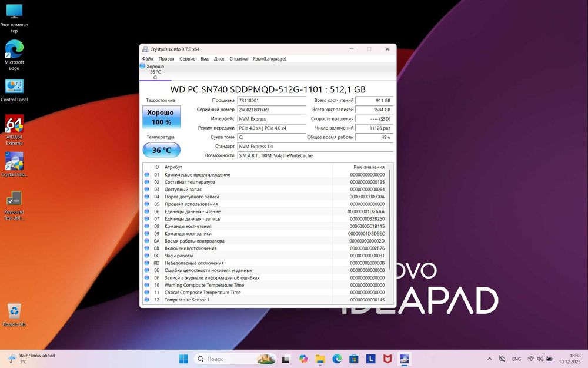Select the Небезопасные отключения row

coord(265,263)
